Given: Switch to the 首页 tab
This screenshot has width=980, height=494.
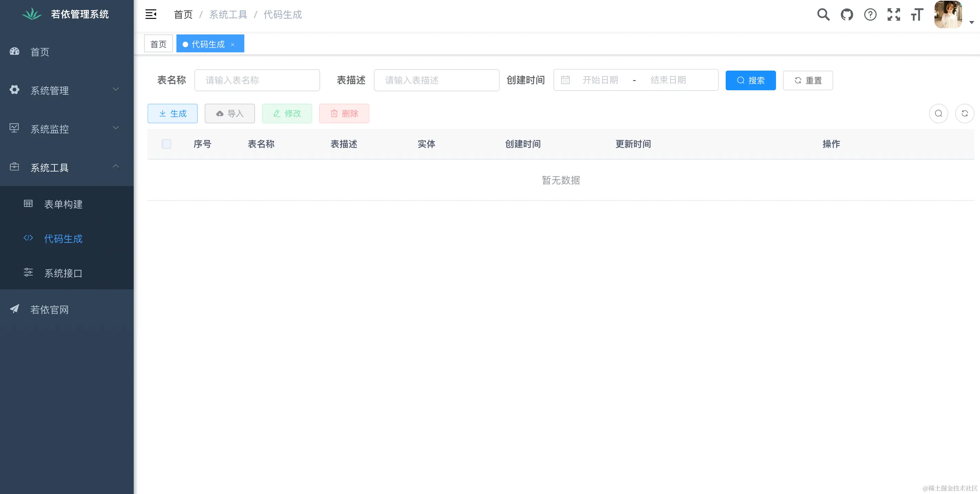Looking at the screenshot, I should [158, 44].
